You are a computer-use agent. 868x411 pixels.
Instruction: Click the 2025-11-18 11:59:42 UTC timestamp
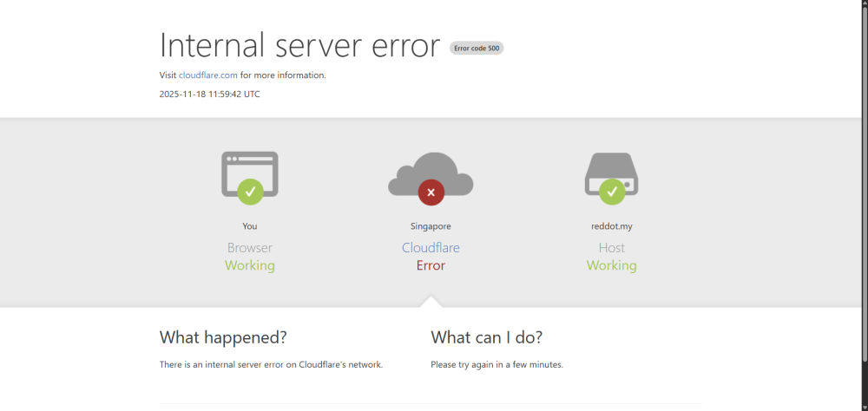point(209,94)
